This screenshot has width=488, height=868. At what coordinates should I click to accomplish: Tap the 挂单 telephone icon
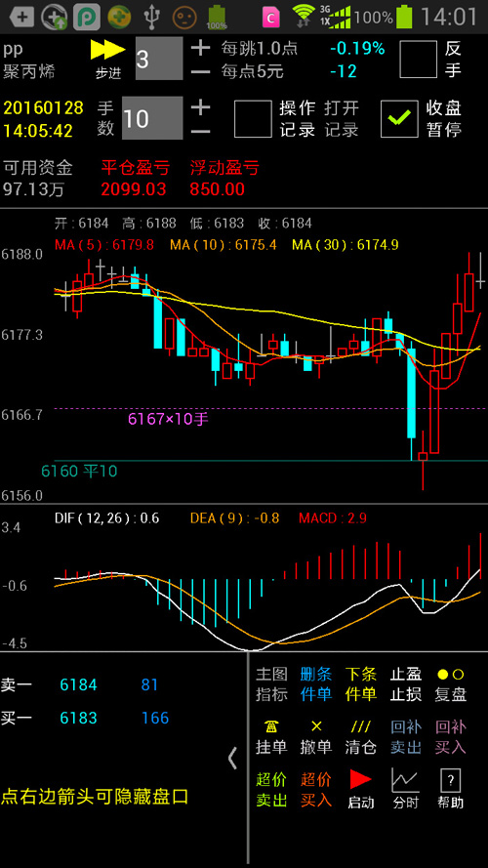tap(271, 726)
